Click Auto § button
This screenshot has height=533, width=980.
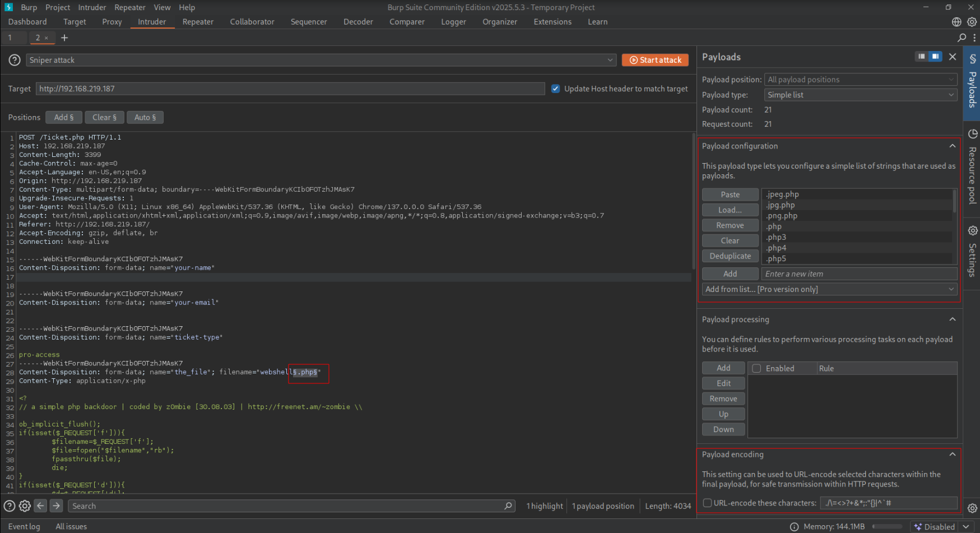tap(145, 117)
